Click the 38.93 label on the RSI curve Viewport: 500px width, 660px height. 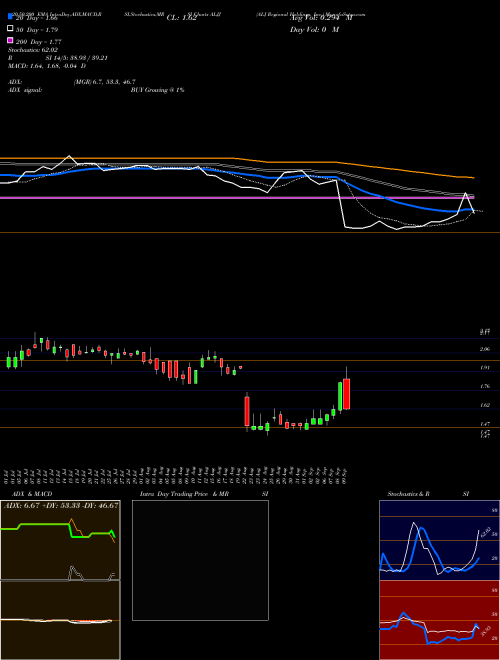[485, 631]
